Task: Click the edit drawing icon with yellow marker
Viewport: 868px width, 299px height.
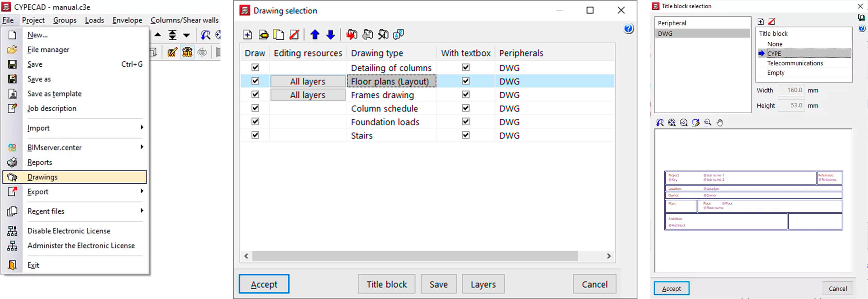Action: pyautogui.click(x=264, y=34)
